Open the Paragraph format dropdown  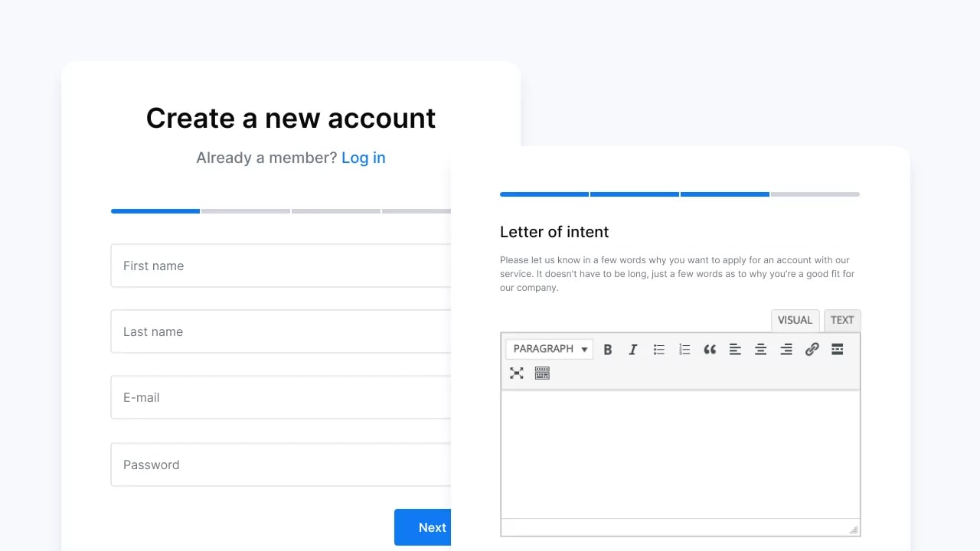549,349
